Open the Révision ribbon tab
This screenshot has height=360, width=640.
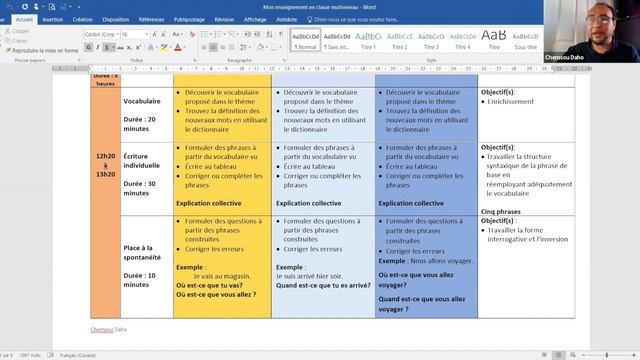(x=224, y=20)
